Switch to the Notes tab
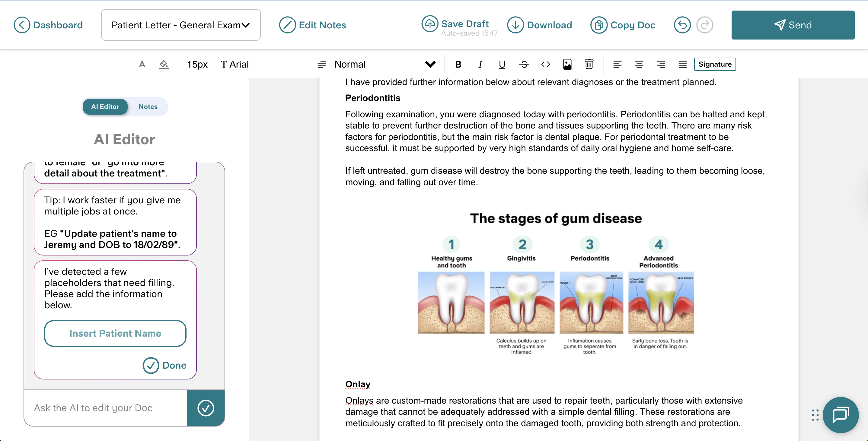This screenshot has height=441, width=868. click(x=148, y=106)
